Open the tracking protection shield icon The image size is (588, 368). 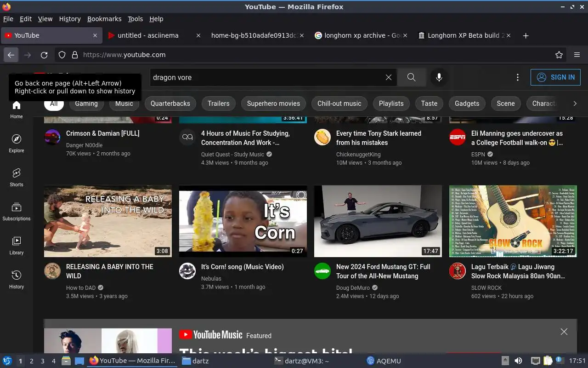pos(62,55)
